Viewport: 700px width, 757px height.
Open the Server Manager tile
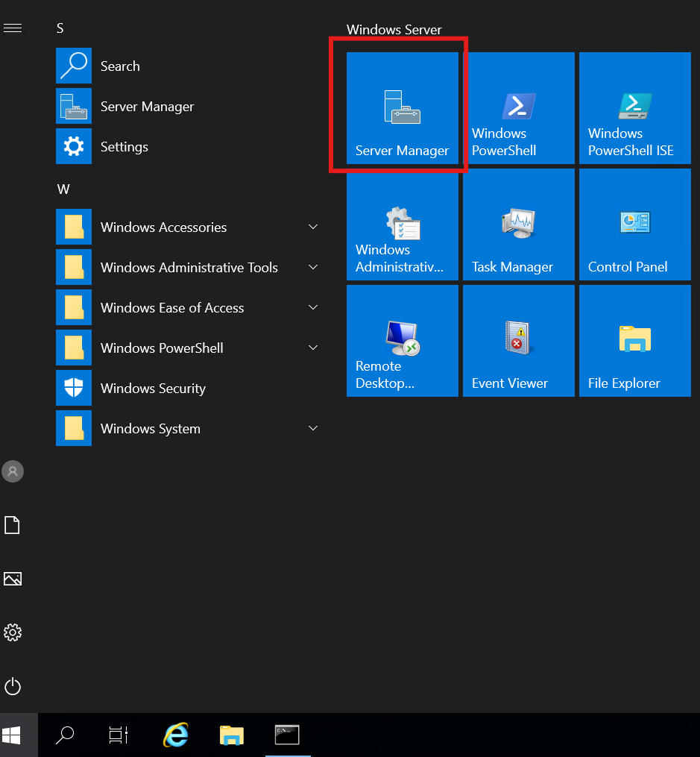(x=402, y=109)
